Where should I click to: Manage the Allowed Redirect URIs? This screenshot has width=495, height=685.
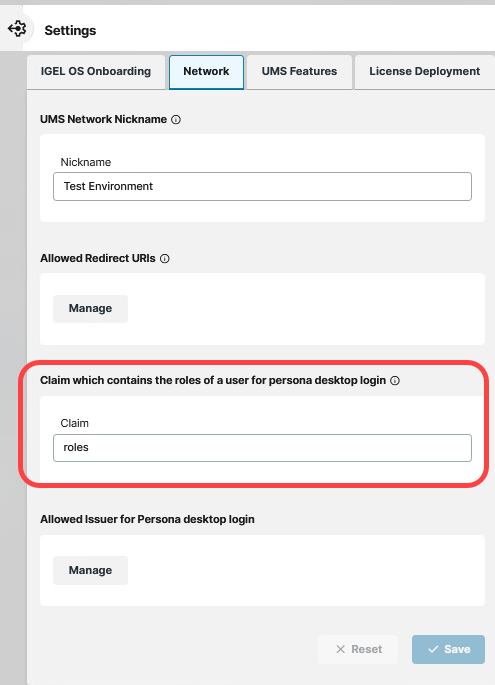[90, 308]
